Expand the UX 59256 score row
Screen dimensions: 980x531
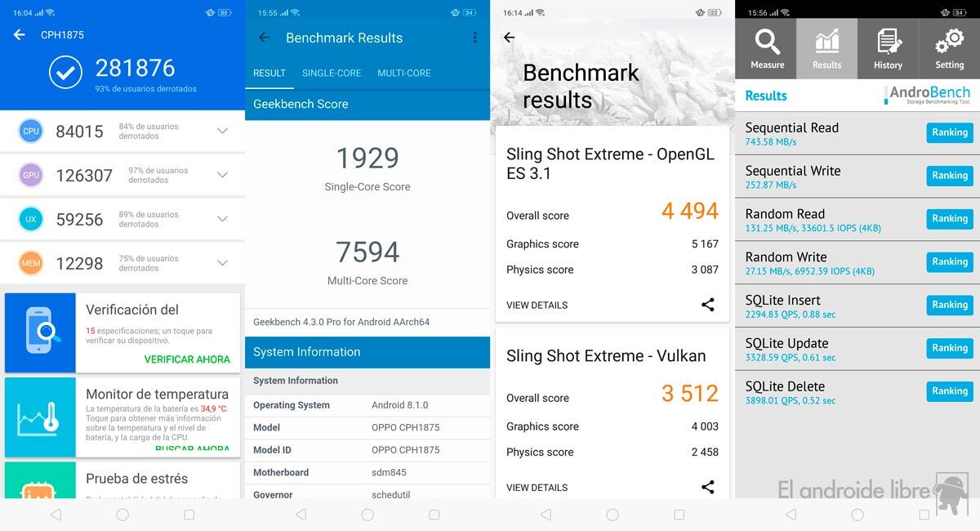pos(222,219)
